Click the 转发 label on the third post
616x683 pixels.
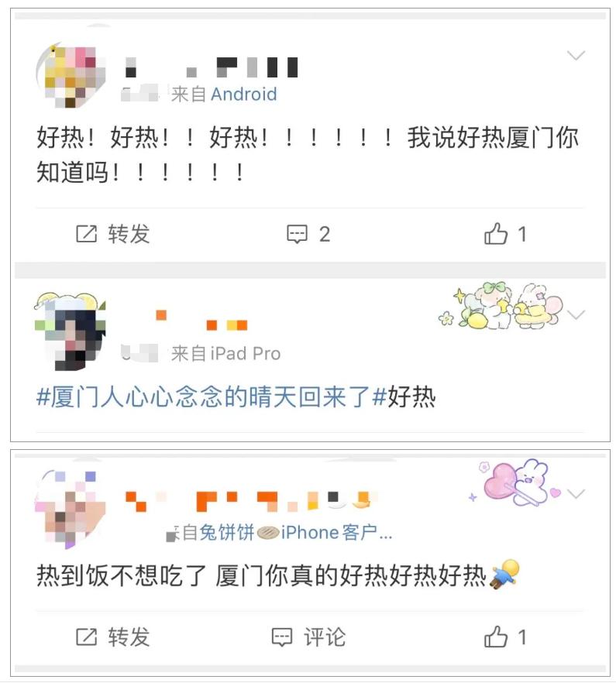click(x=129, y=637)
